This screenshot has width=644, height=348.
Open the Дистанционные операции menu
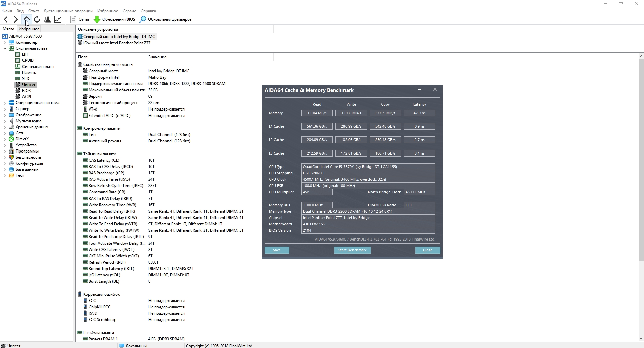pyautogui.click(x=68, y=11)
